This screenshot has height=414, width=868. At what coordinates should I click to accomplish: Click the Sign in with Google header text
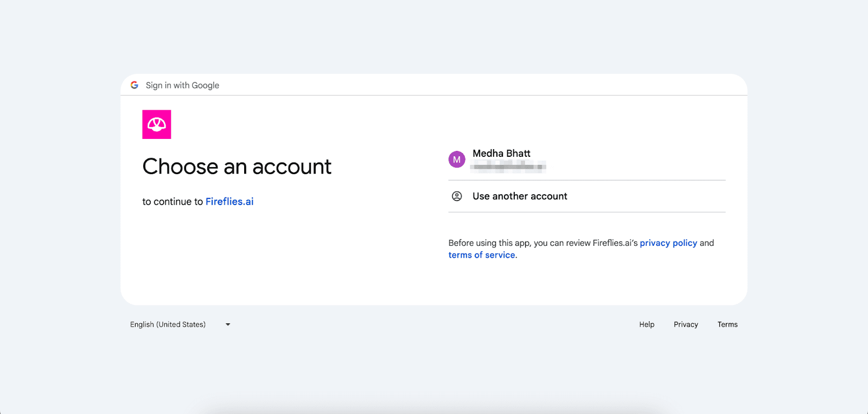(182, 85)
